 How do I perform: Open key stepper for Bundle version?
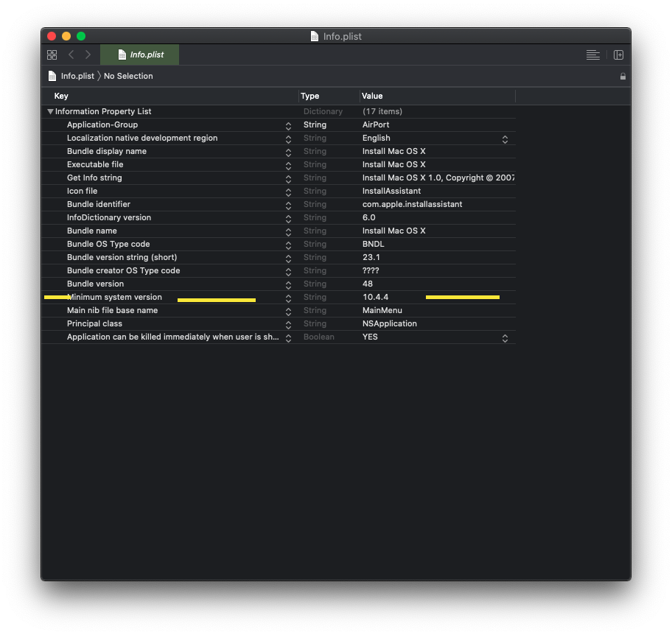point(288,285)
